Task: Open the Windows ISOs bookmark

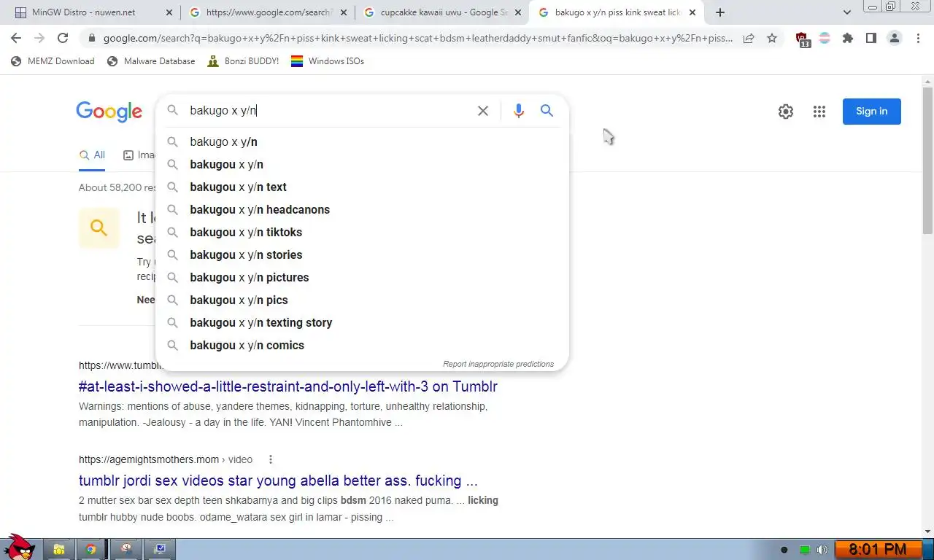Action: (x=328, y=61)
